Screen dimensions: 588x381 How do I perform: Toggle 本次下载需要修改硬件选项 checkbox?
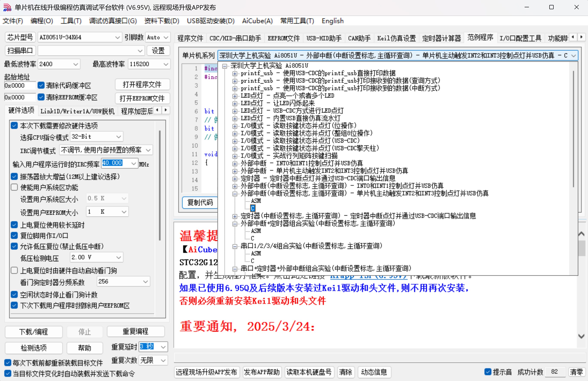pos(14,126)
